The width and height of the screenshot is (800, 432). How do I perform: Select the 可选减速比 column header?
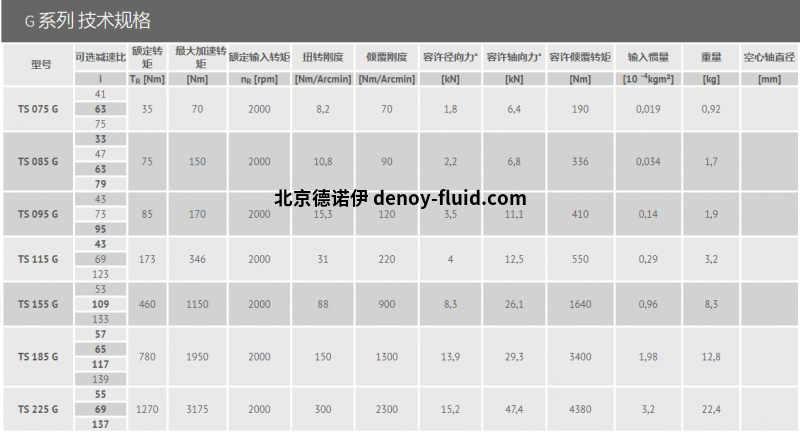(100, 57)
